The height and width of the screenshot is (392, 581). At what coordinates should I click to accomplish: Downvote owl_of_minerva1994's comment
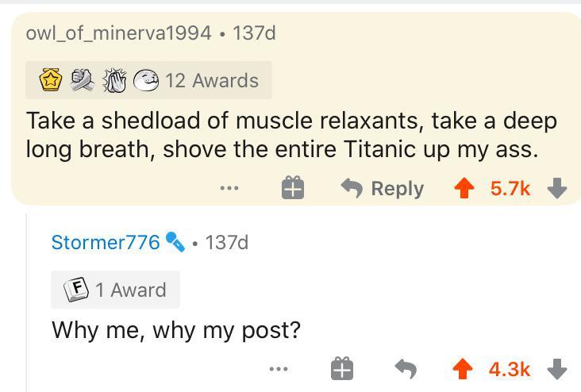559,188
